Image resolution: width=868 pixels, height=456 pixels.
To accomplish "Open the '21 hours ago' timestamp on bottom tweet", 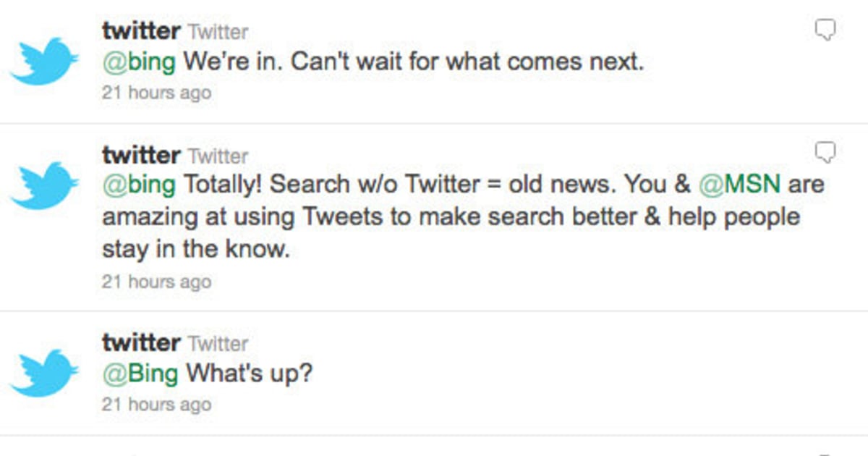I will click(x=156, y=404).
